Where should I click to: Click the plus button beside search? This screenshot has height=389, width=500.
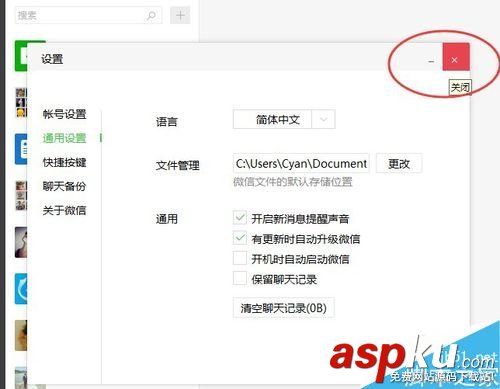180,15
